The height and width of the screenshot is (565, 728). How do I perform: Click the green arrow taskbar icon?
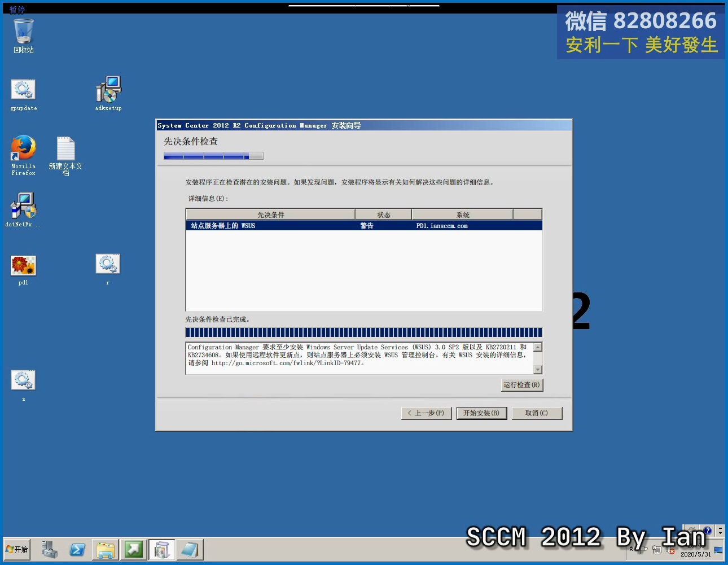(x=134, y=549)
